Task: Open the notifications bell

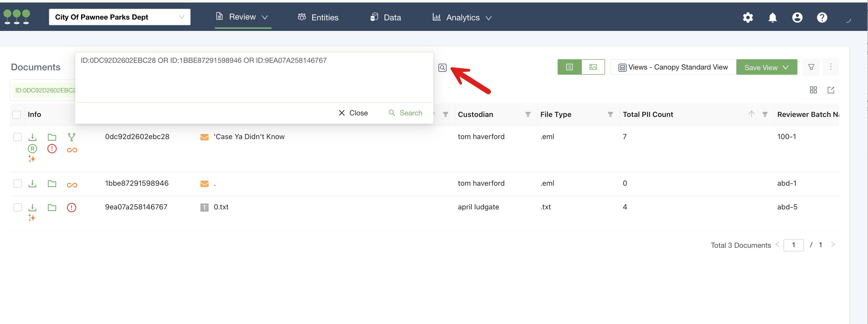Action: [772, 18]
